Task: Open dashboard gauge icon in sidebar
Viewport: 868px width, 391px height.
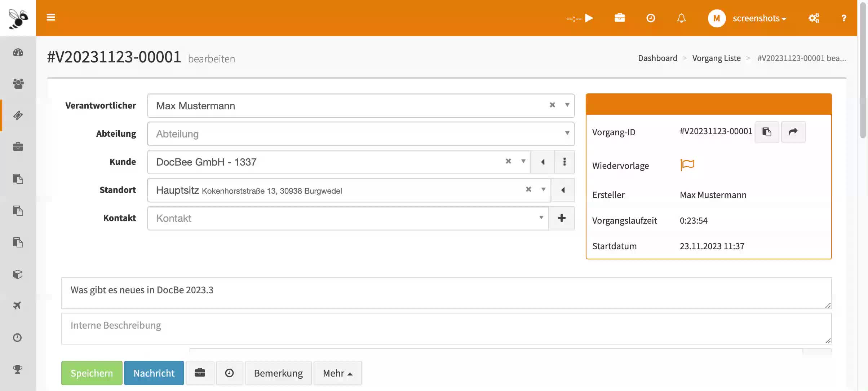Action: tap(18, 53)
